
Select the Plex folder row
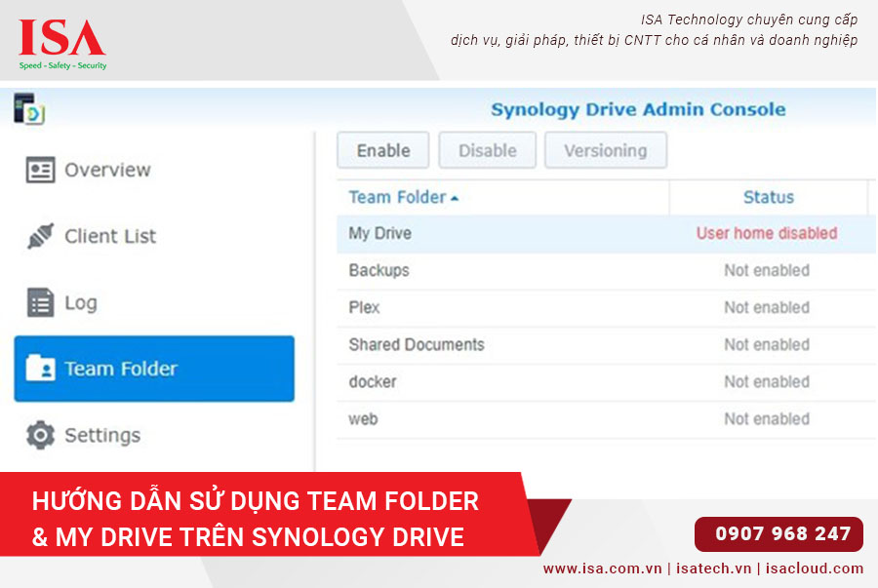607,307
